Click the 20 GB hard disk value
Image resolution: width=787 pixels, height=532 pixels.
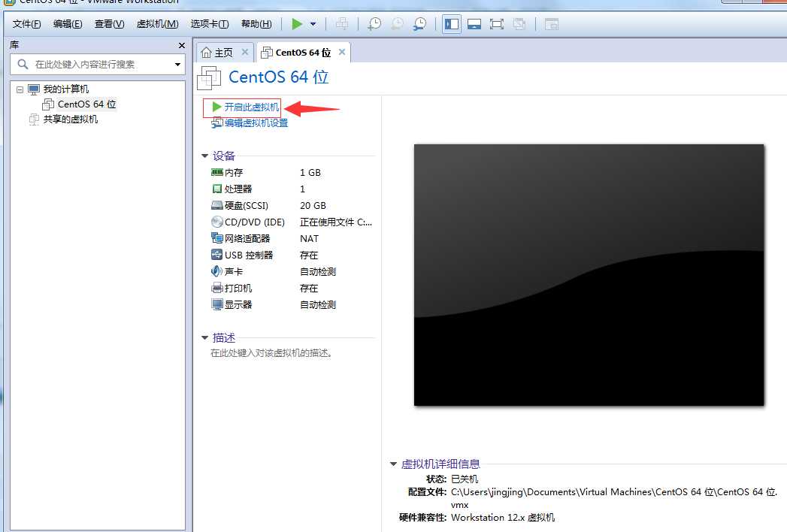[x=313, y=206]
